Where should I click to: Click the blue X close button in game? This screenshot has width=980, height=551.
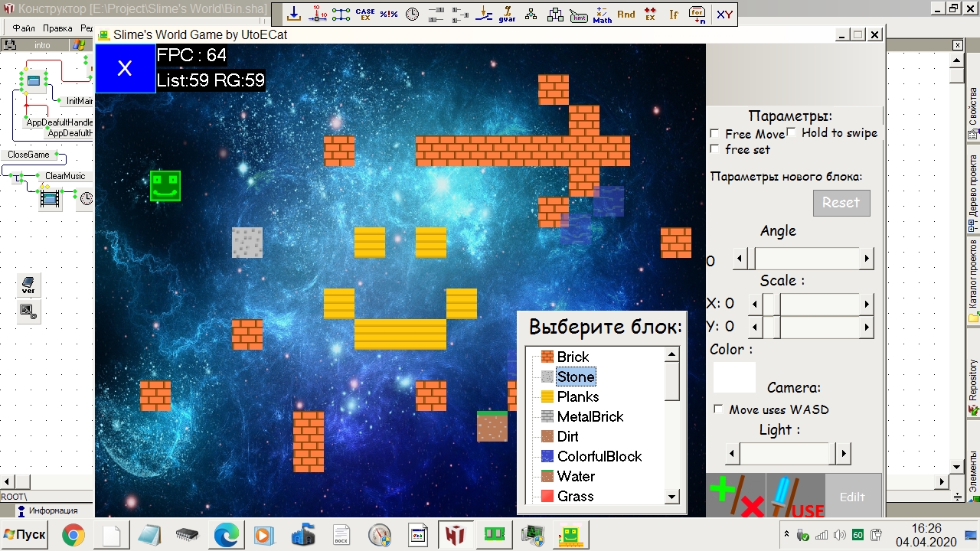pos(125,68)
